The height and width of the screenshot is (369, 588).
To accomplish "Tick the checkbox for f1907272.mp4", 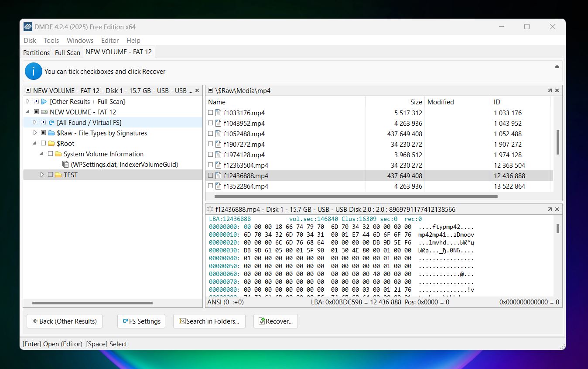I will point(211,144).
